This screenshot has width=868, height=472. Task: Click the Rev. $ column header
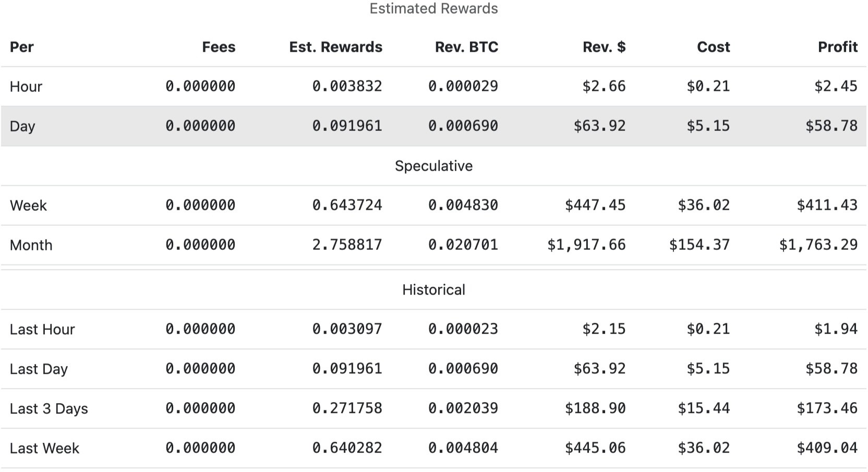click(604, 47)
